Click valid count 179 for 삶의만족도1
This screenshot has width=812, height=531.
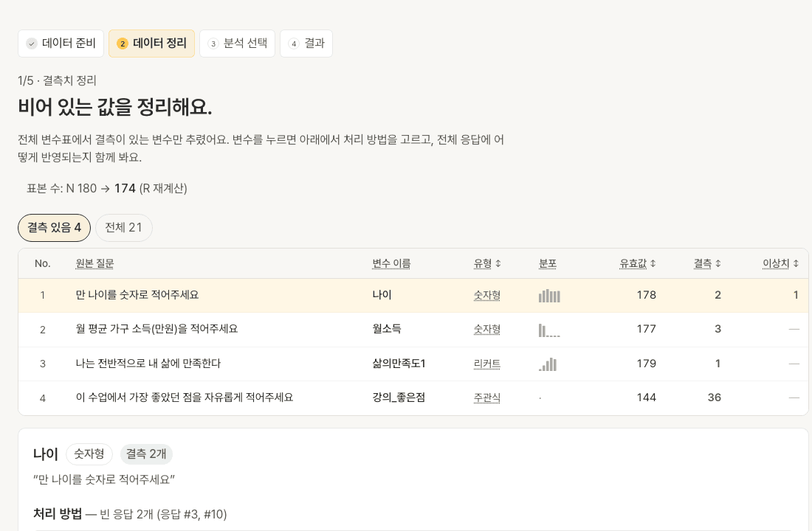click(647, 364)
